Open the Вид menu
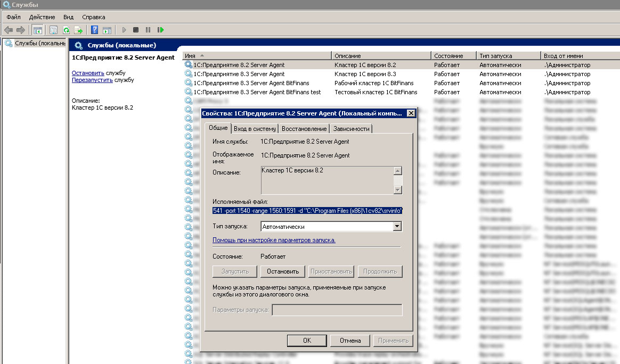The width and height of the screenshot is (620, 364). click(68, 17)
